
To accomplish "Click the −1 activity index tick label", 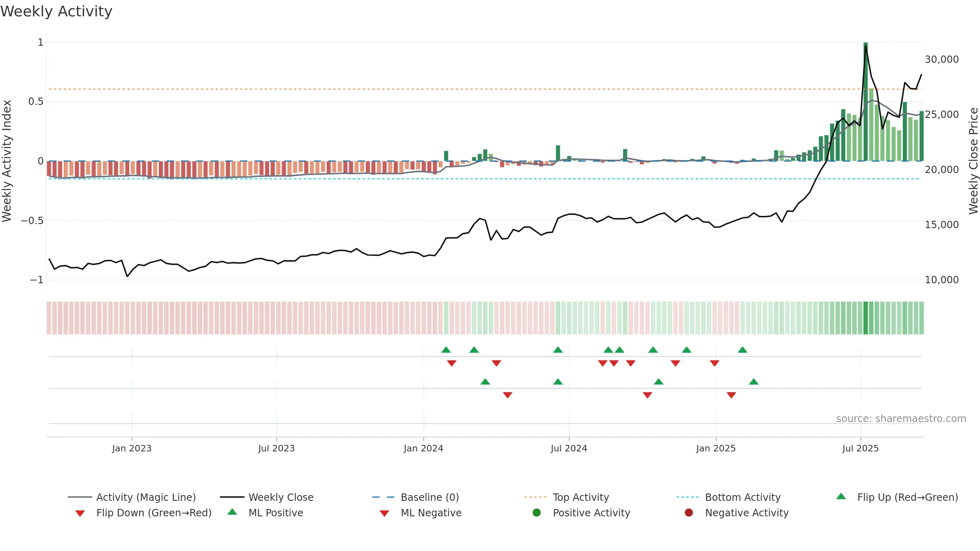I will pyautogui.click(x=37, y=280).
